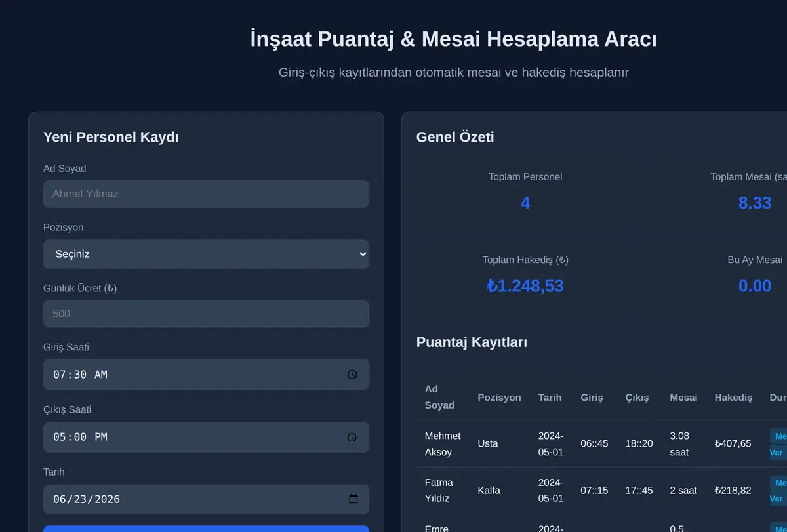Click the Ad Soyad column header
This screenshot has width=787, height=532.
(x=439, y=397)
